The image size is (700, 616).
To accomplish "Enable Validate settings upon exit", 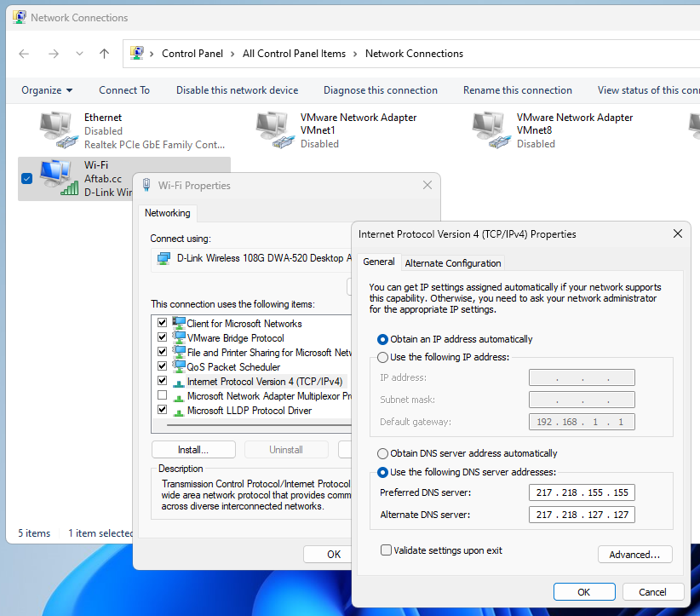I will click(x=387, y=550).
